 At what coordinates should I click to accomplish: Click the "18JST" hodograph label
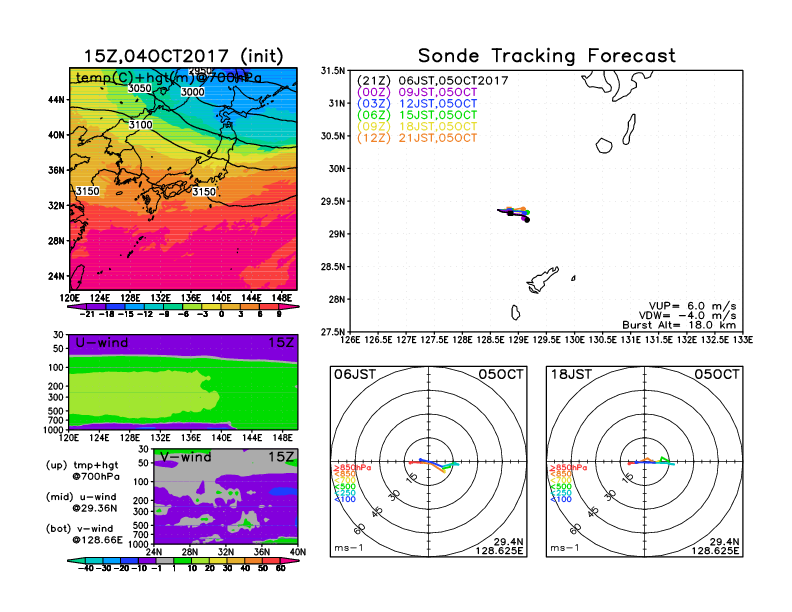tap(571, 375)
